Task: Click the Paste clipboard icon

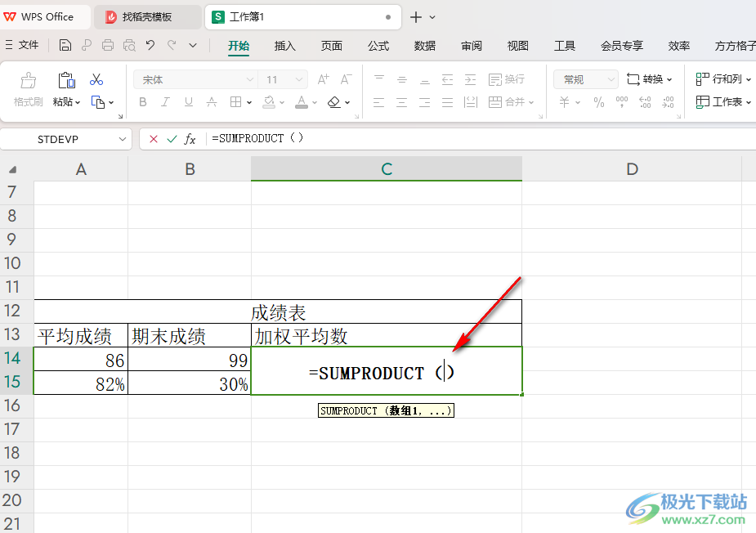Action: point(66,80)
